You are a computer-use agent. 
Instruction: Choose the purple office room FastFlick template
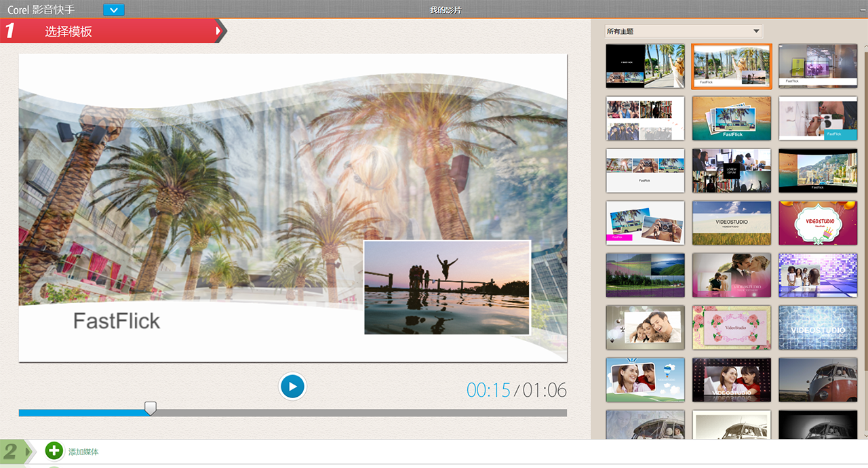(x=818, y=66)
